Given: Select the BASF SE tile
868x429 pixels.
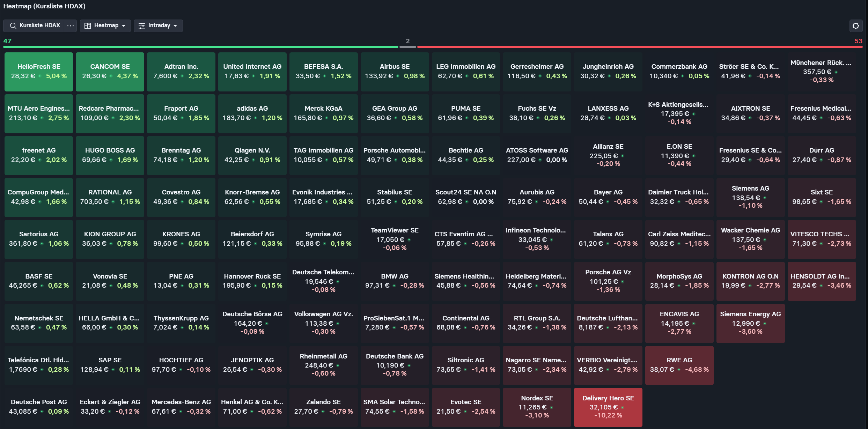Looking at the screenshot, I should pyautogui.click(x=39, y=281).
